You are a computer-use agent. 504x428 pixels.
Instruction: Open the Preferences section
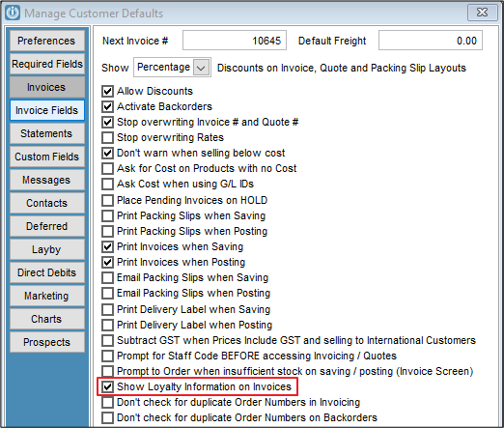[x=46, y=41]
